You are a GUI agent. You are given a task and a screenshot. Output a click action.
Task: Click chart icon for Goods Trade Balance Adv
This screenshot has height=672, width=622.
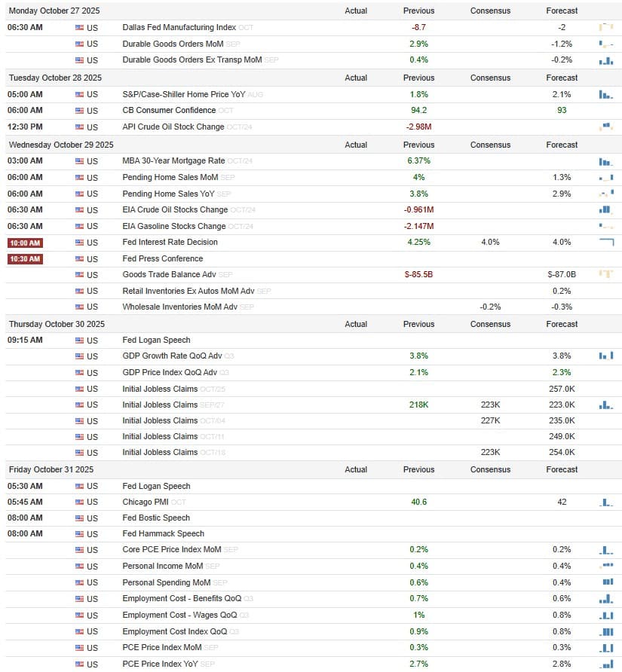pos(605,274)
